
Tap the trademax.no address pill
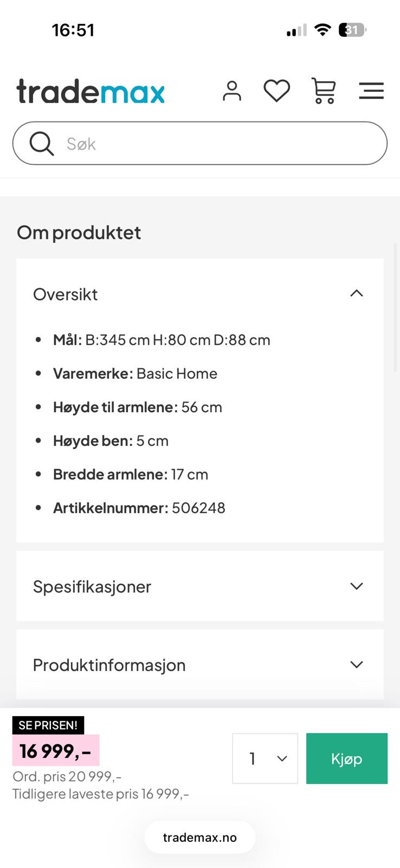199,837
